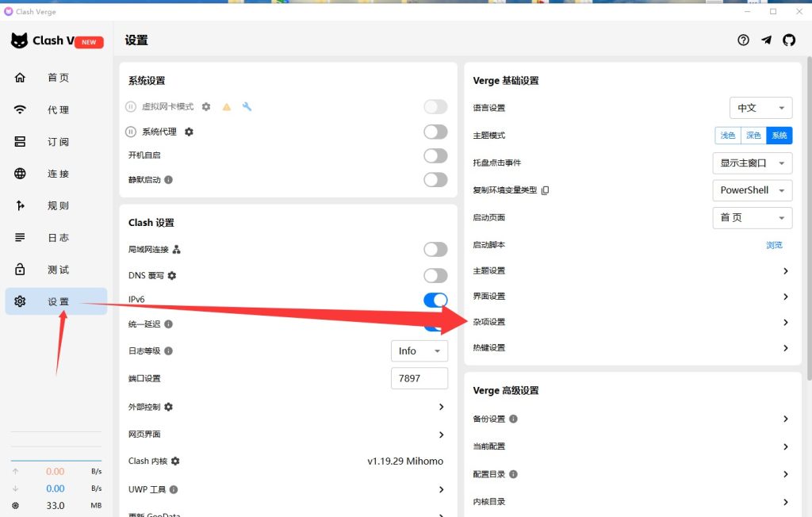Click the 端口设置 field showing 7897
Viewport: 812px width, 517px height.
point(419,378)
